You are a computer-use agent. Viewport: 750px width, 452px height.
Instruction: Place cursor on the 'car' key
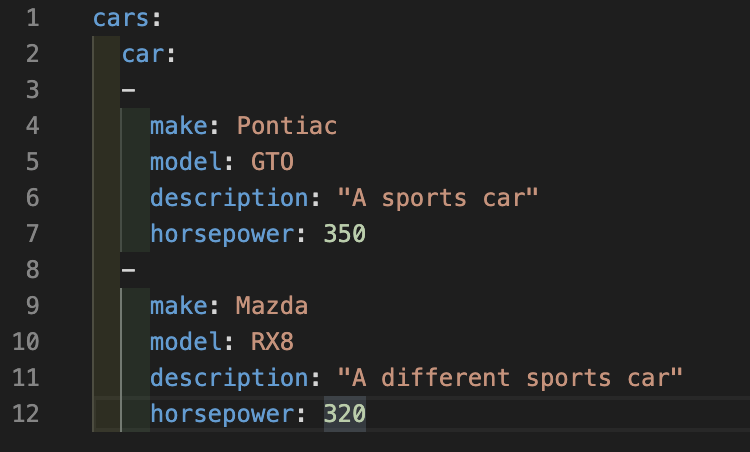pyautogui.click(x=143, y=54)
